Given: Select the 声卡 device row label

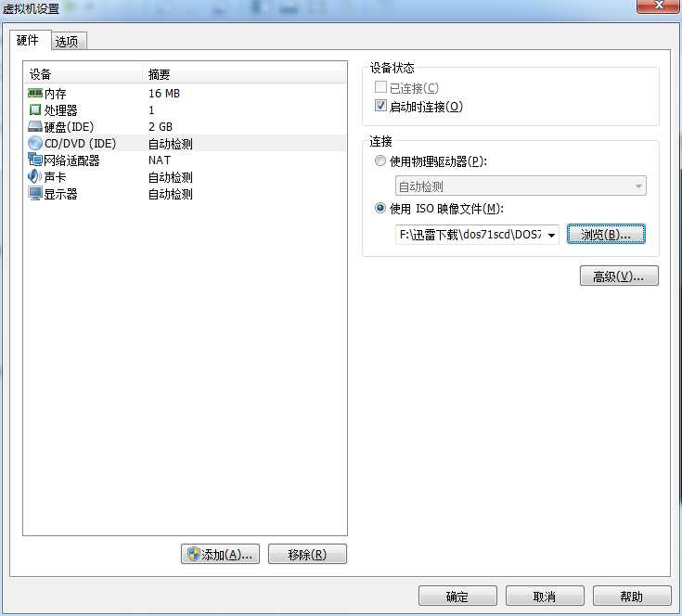Looking at the screenshot, I should pos(56,177).
